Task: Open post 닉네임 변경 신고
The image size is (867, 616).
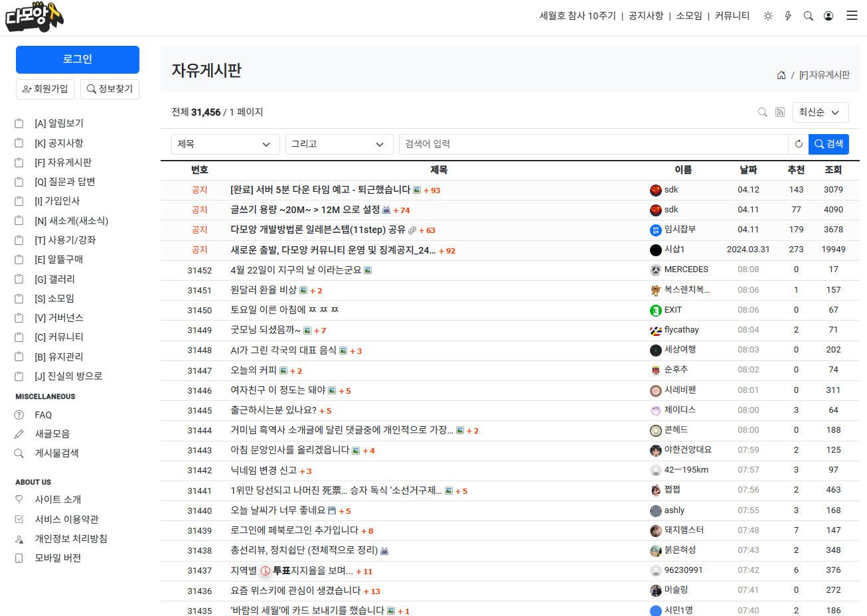Action: pos(264,471)
